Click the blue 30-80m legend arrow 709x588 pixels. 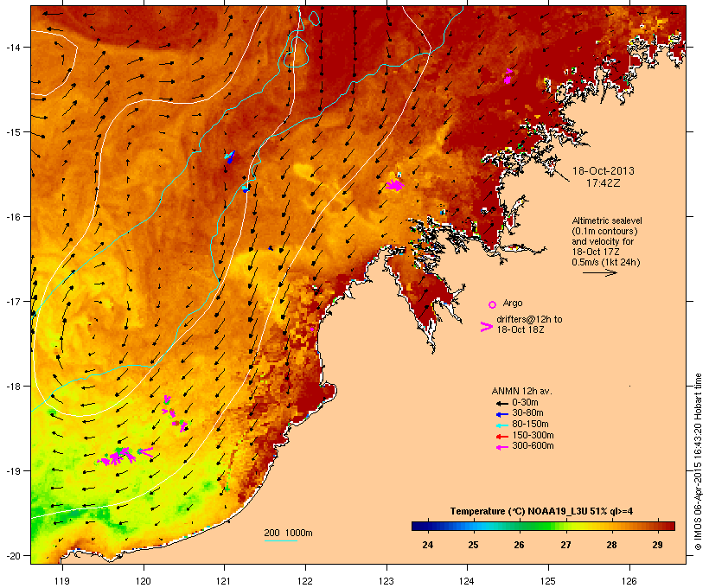tap(501, 414)
